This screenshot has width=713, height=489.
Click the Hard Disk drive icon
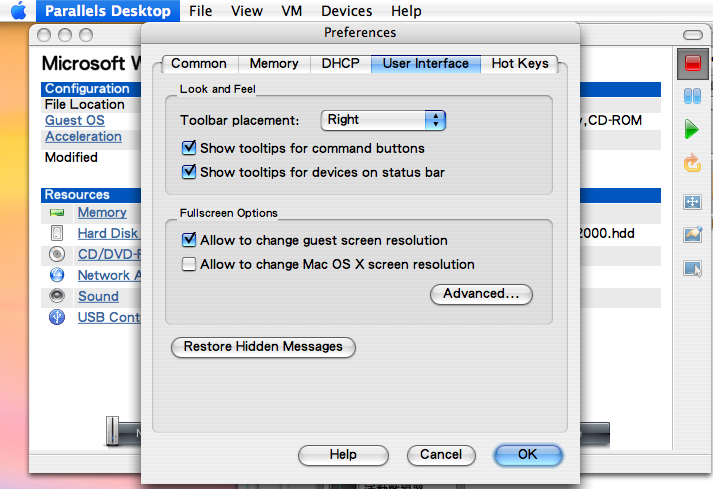[57, 233]
